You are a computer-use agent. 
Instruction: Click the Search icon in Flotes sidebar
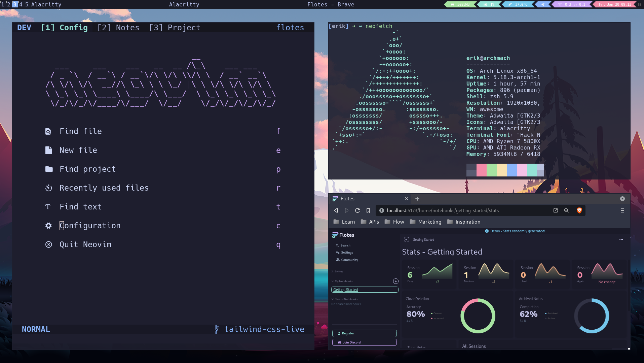click(x=338, y=245)
